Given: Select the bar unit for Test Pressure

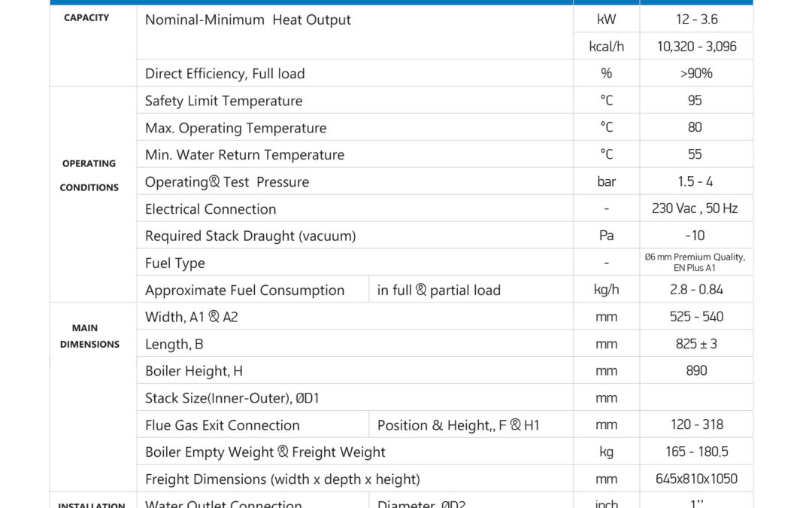Looking at the screenshot, I should (606, 182).
